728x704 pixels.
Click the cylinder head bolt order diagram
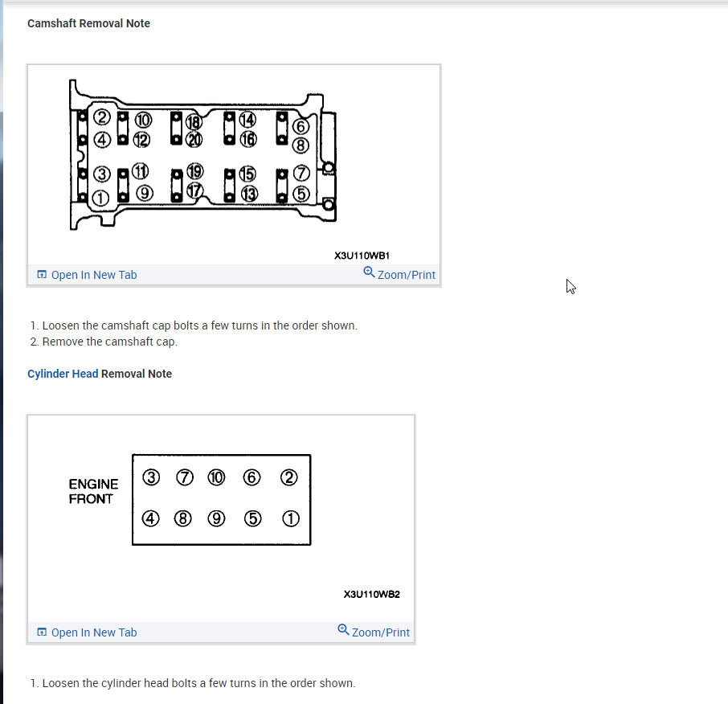click(222, 500)
